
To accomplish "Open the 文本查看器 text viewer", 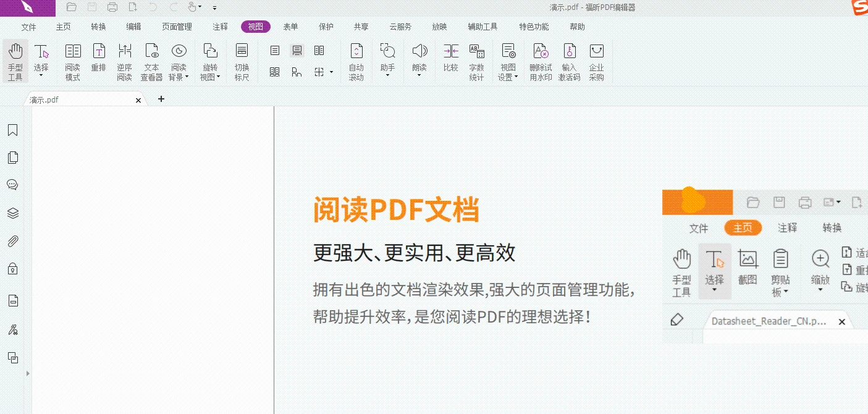I will click(x=151, y=62).
